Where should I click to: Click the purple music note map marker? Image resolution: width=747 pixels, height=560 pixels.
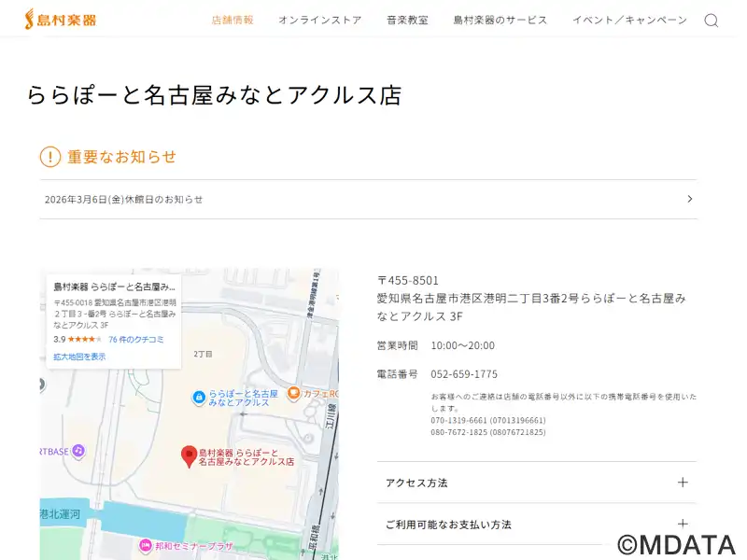coord(78,451)
